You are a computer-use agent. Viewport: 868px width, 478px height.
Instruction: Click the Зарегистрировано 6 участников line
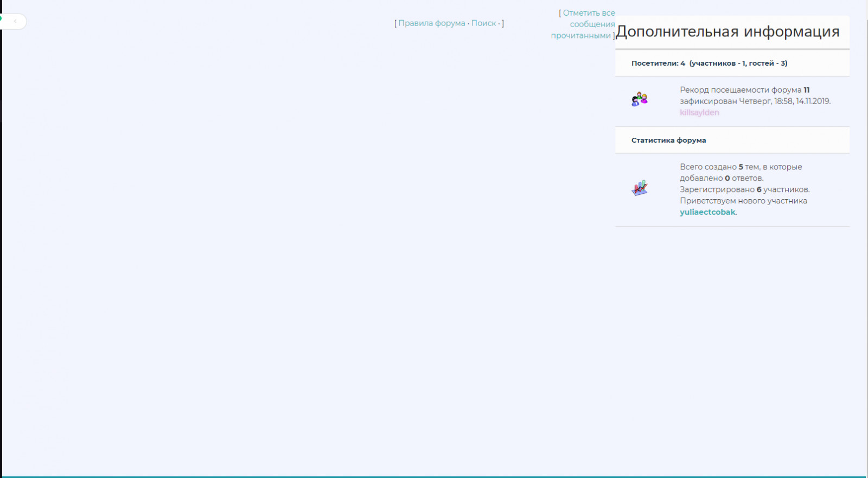pos(744,189)
